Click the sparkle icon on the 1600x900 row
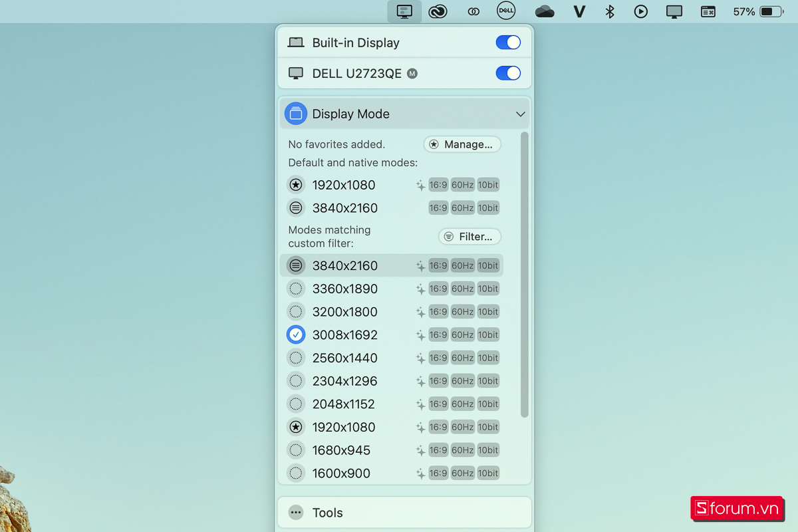This screenshot has width=798, height=532. pos(420,473)
